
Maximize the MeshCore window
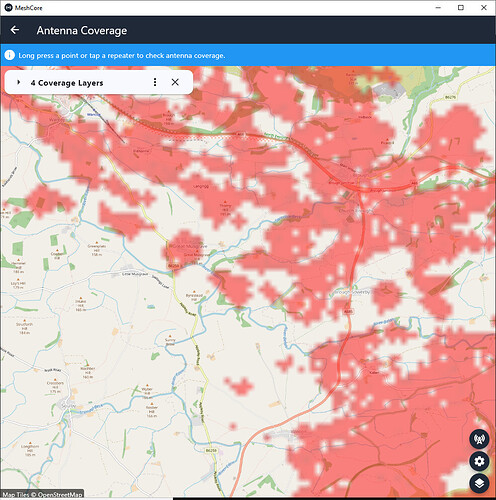pos(461,8)
